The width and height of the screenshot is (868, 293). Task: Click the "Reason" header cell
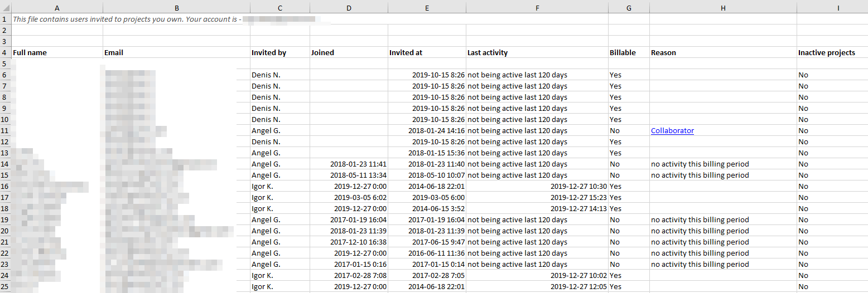tap(663, 52)
